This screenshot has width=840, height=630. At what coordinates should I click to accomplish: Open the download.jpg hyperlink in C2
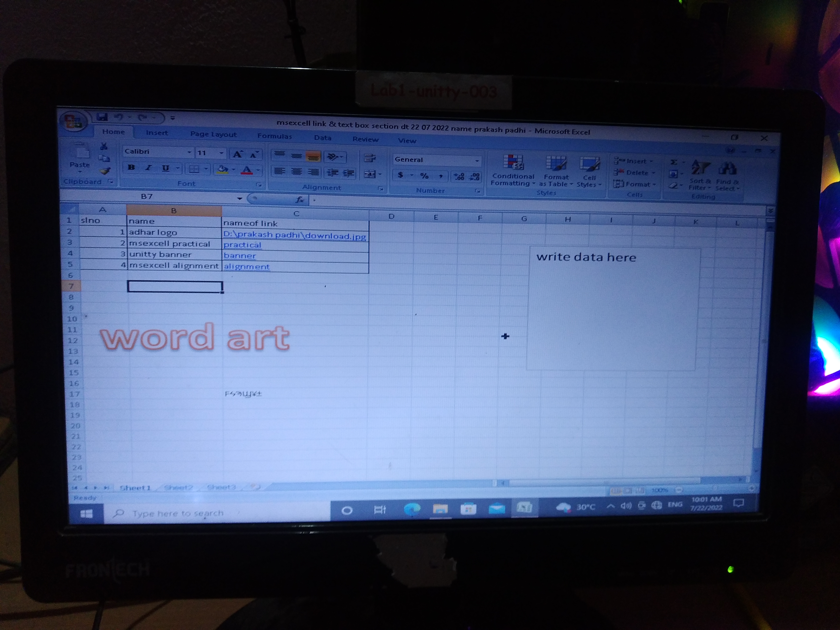point(294,235)
